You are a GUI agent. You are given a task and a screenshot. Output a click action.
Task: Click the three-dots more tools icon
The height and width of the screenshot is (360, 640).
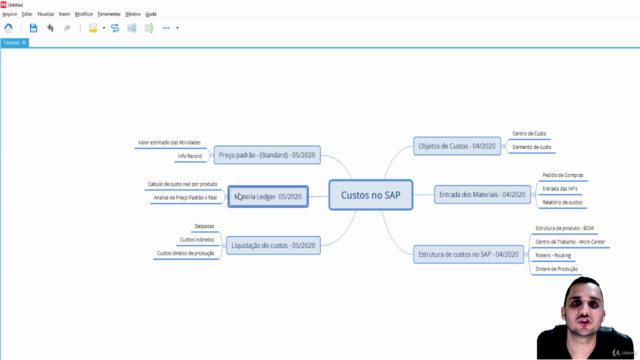tap(166, 28)
